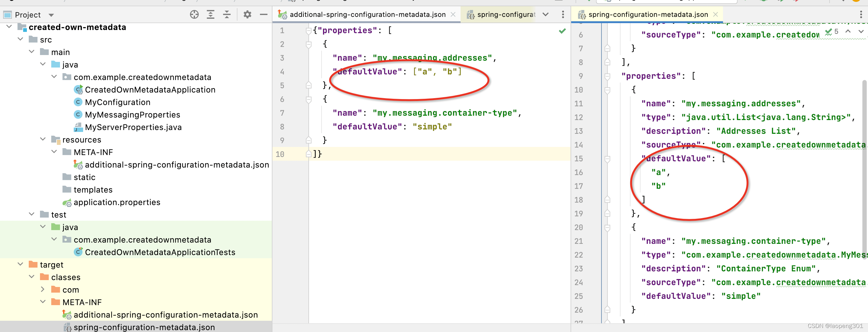Select additional-spring-configuration-metadata.json under resources
Screen dimensions: 868x332
[x=171, y=164]
